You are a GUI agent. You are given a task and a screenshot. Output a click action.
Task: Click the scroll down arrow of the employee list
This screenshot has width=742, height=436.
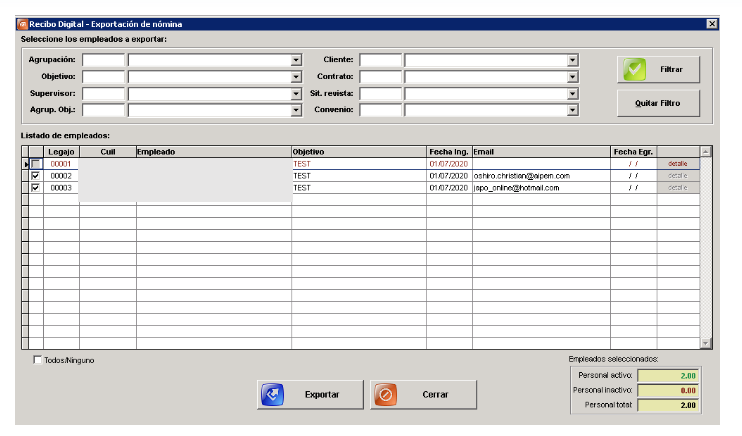pyautogui.click(x=706, y=343)
